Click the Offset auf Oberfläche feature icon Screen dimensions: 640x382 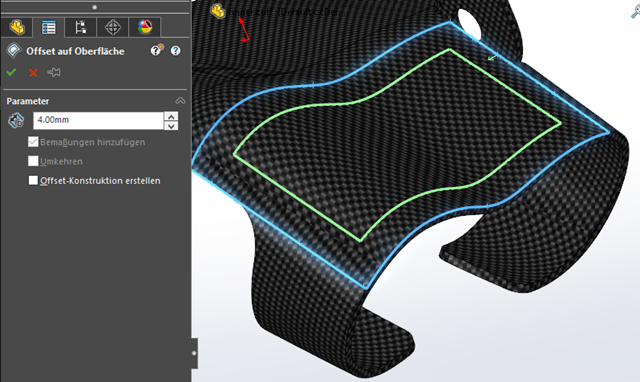point(13,51)
